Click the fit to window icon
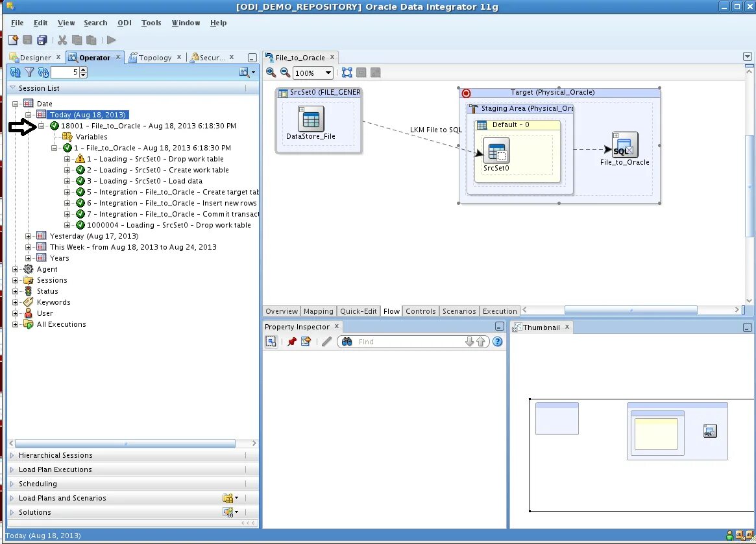This screenshot has height=544, width=756. [x=347, y=73]
